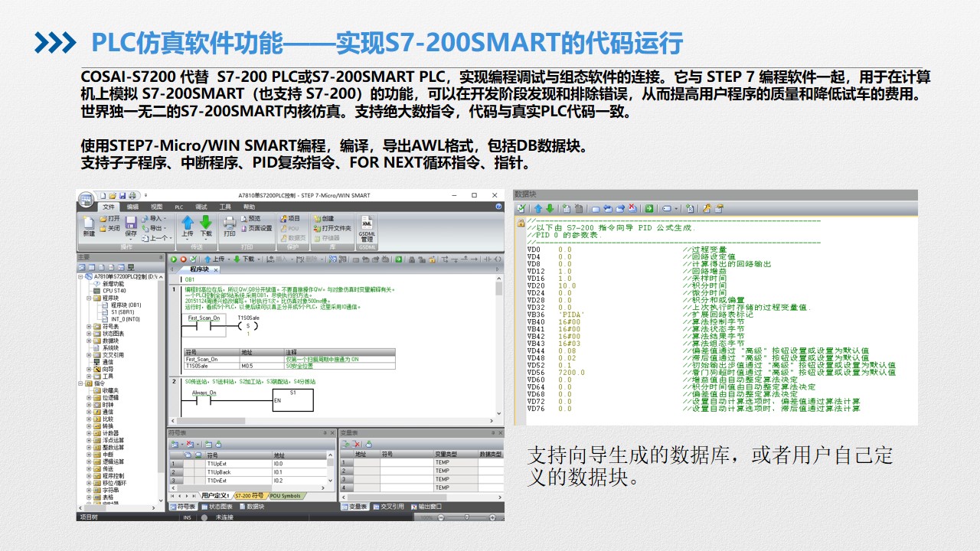Expand the 符号表 tree node
This screenshot has width=980, height=551.
coord(89,326)
